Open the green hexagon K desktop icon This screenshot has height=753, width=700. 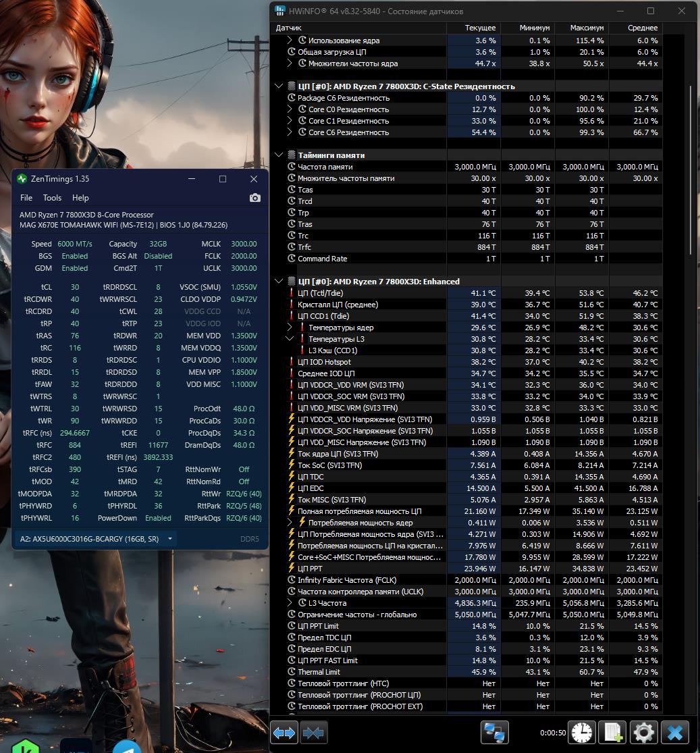(25, 746)
